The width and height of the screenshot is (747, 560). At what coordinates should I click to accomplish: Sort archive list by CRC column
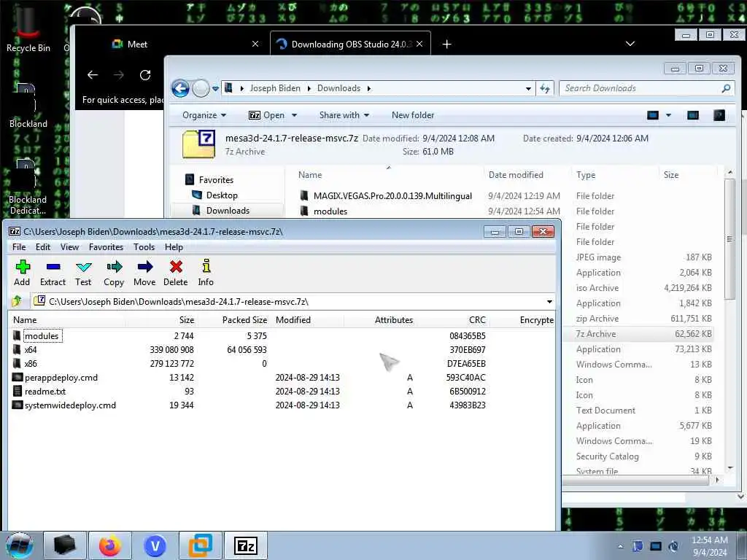pyautogui.click(x=477, y=320)
